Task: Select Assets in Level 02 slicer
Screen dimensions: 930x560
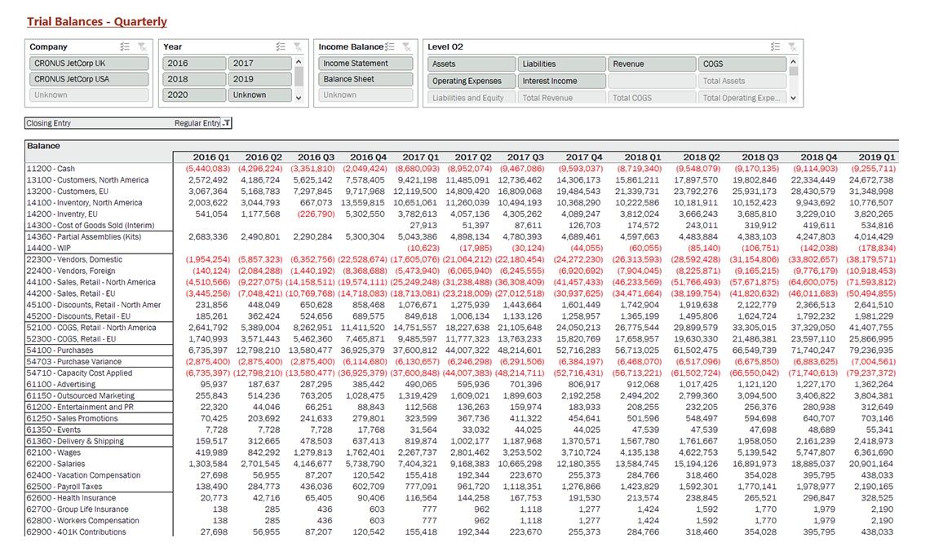Action: pyautogui.click(x=472, y=64)
